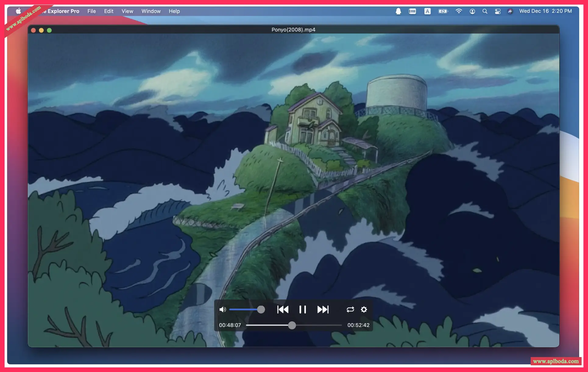Click the total duration 00:52:42
This screenshot has width=588, height=372.
(x=358, y=325)
